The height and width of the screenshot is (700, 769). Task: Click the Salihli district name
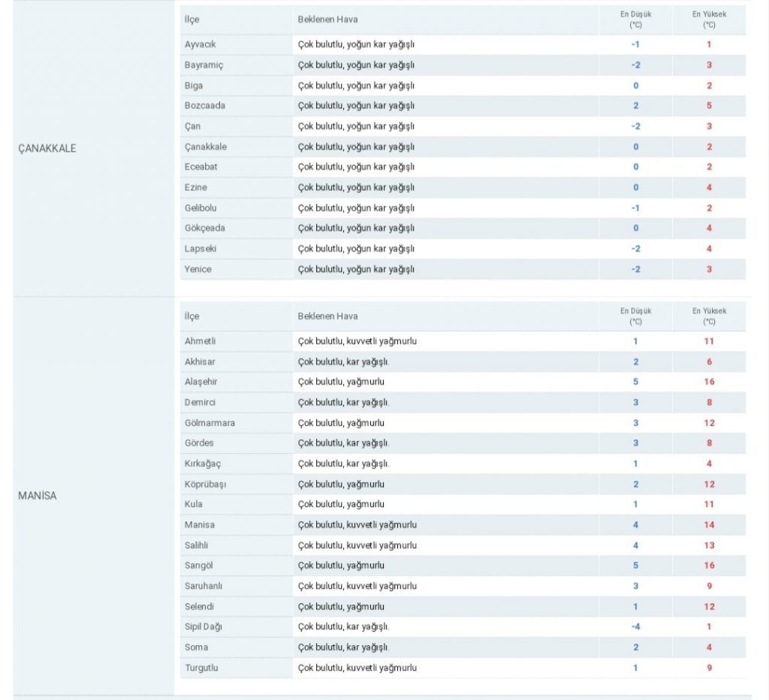tap(196, 545)
